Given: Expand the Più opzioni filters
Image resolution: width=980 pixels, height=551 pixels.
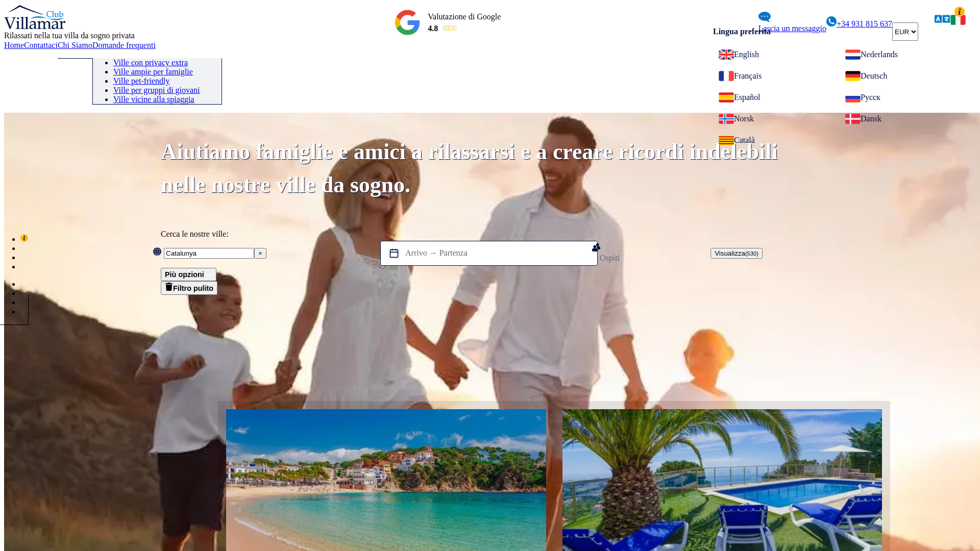Looking at the screenshot, I should click(188, 274).
